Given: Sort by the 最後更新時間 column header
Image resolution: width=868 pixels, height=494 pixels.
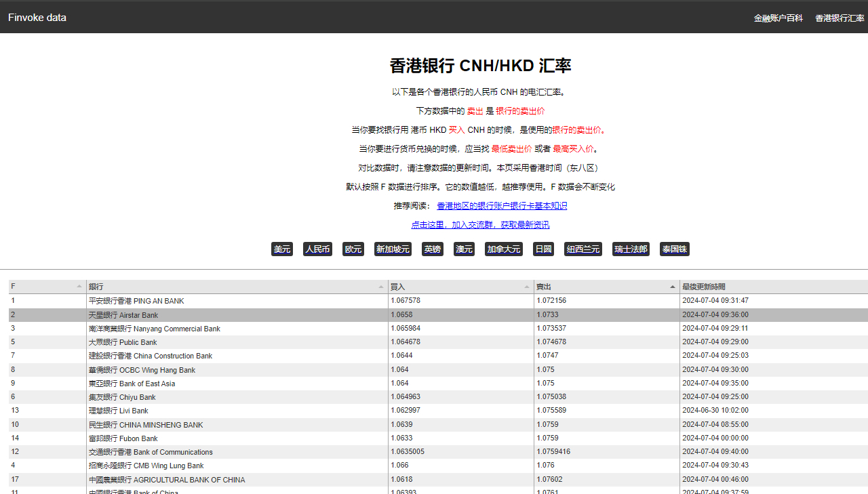Looking at the screenshot, I should 774,287.
